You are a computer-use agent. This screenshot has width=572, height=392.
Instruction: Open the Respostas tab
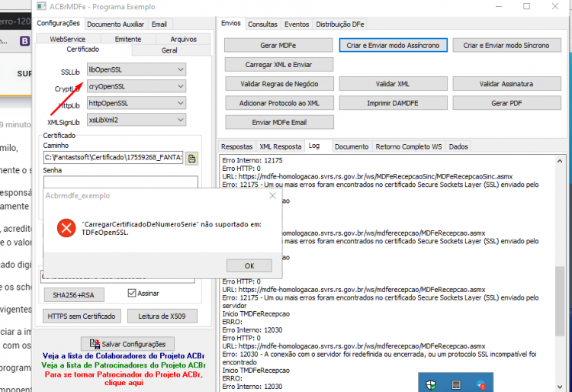[x=236, y=146]
